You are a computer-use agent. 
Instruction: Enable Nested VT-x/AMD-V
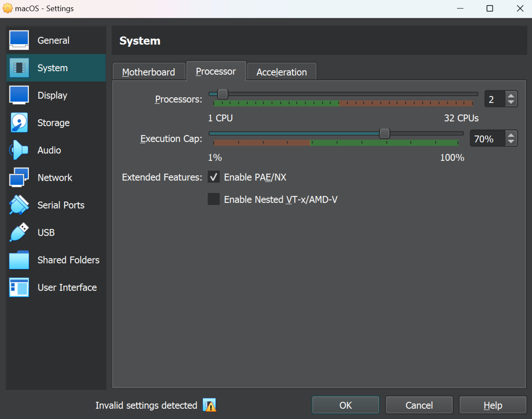pyautogui.click(x=213, y=199)
